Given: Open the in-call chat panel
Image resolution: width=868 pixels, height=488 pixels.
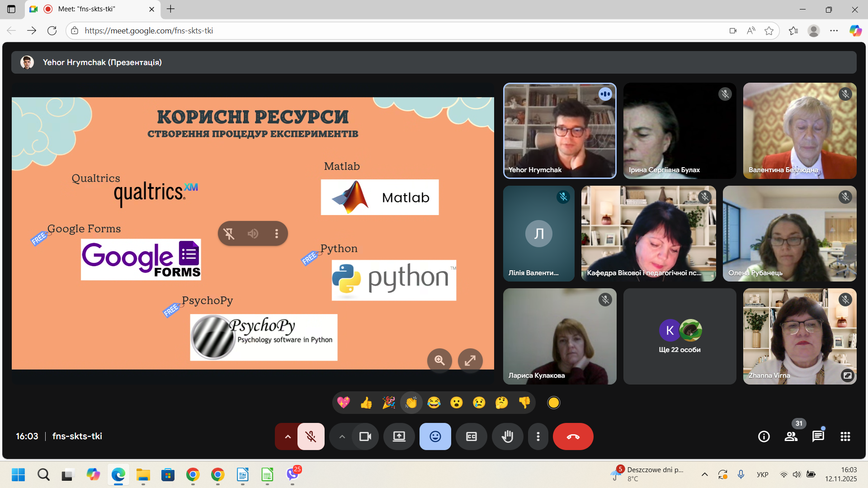Looking at the screenshot, I should (818, 436).
